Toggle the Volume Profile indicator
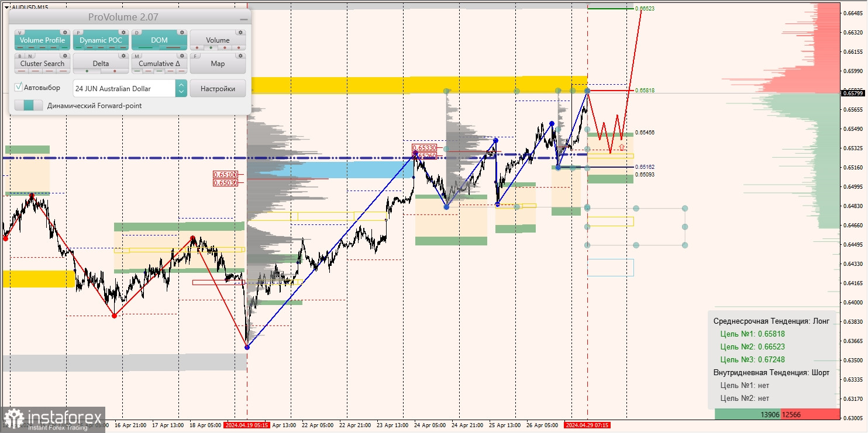This screenshot has width=868, height=433. 42,40
